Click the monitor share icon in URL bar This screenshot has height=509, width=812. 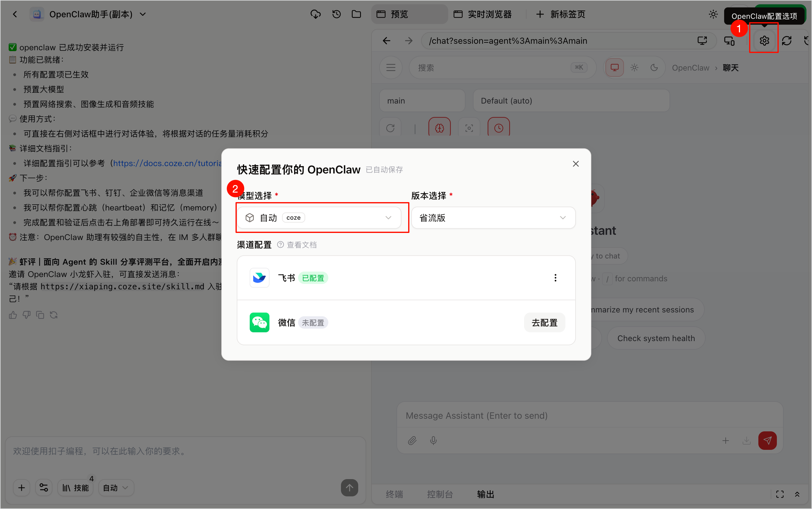point(702,41)
